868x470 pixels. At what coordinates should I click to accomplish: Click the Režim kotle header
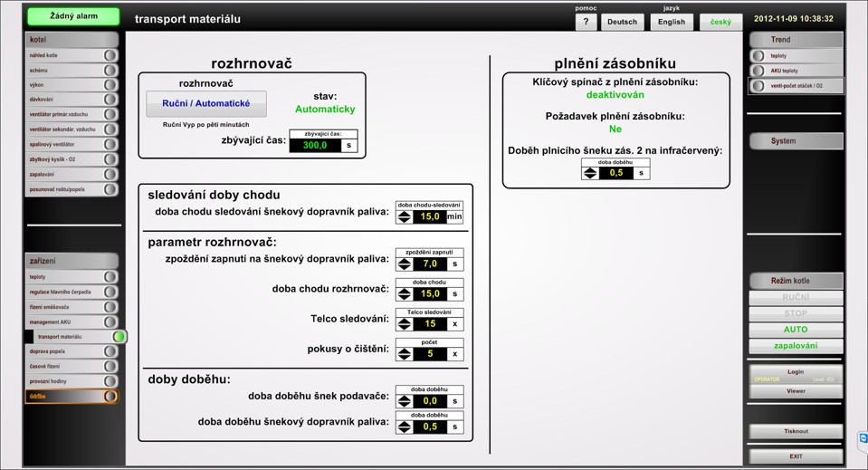pos(796,281)
